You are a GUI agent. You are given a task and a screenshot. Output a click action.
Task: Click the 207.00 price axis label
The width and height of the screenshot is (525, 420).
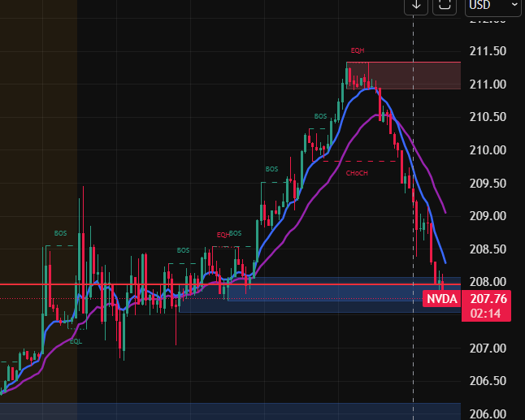pyautogui.click(x=488, y=349)
